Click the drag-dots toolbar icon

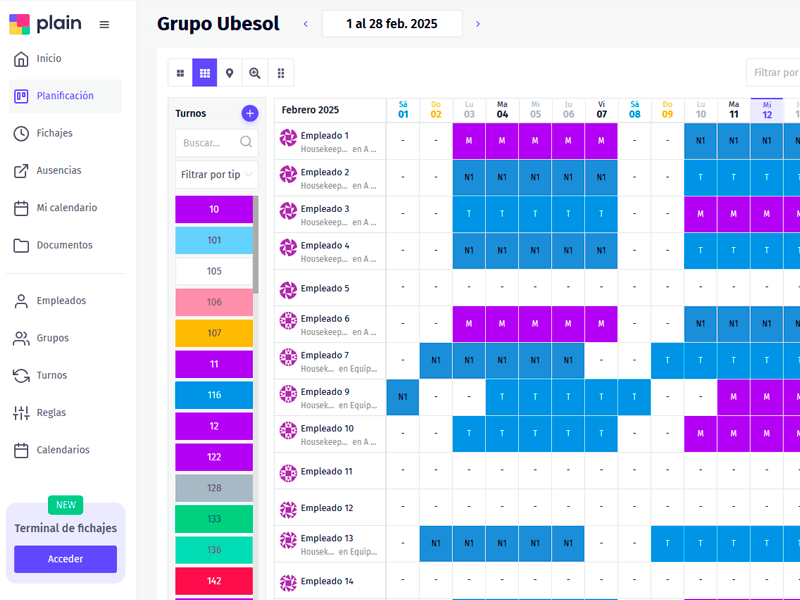tap(281, 73)
